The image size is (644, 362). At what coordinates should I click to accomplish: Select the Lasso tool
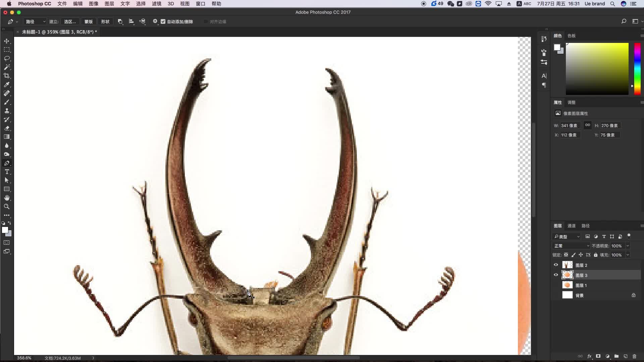(x=7, y=58)
